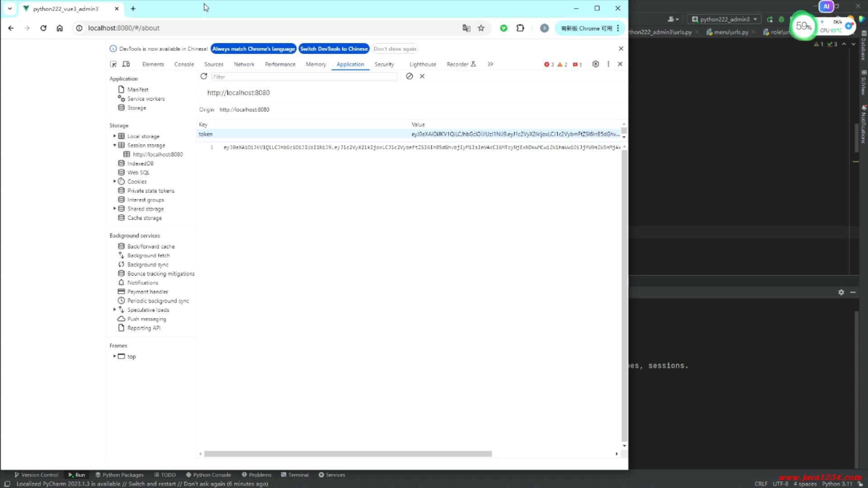Screen dimensions: 868x488
Task: Switch to the Network tab
Action: point(244,64)
